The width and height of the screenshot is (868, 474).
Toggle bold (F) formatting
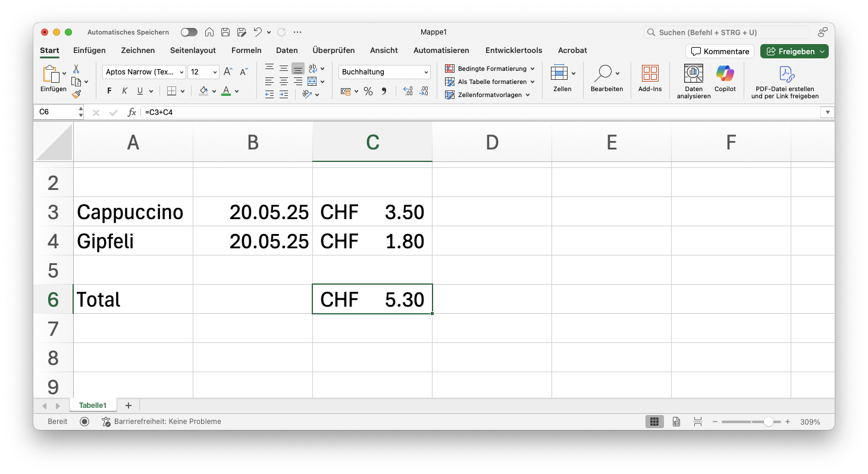pos(109,91)
